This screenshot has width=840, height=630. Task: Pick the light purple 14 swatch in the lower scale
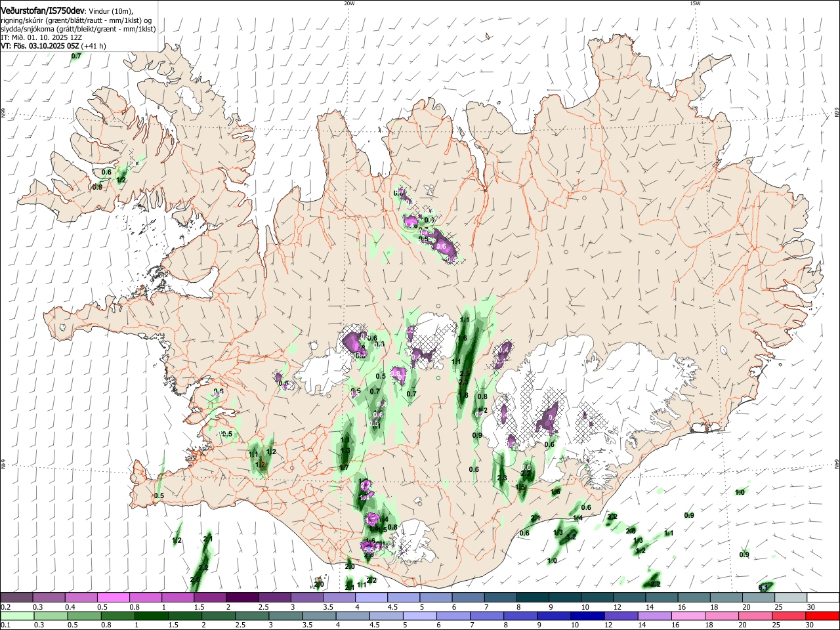(654, 616)
